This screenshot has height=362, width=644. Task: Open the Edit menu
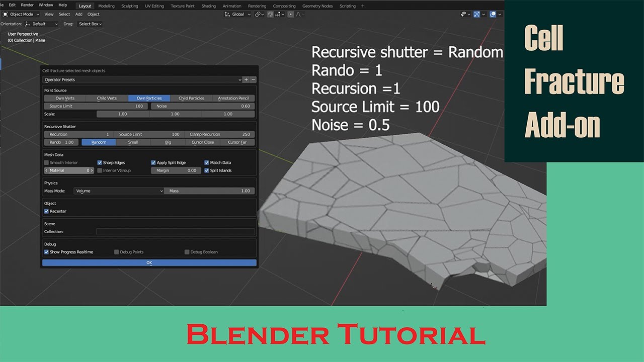(x=12, y=5)
